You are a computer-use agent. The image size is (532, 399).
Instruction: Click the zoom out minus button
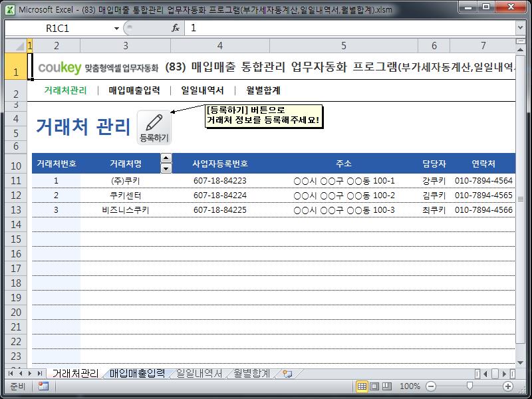pyautogui.click(x=430, y=386)
